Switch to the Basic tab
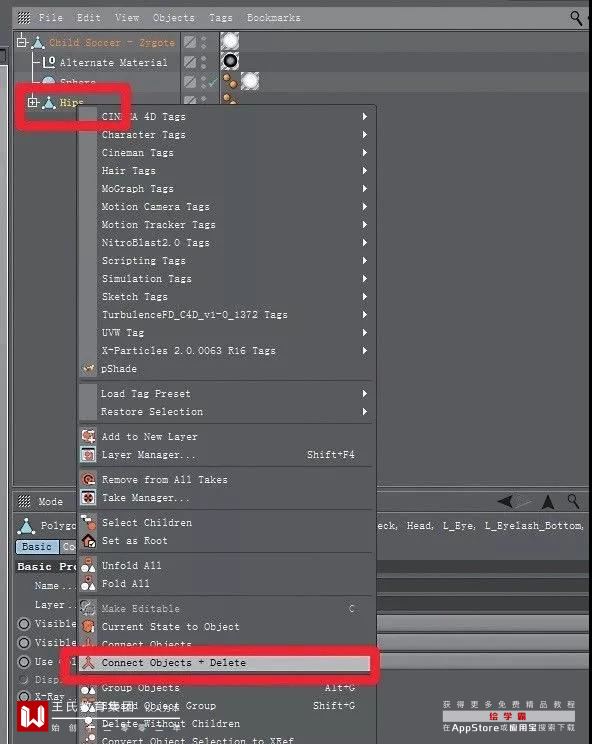Image resolution: width=592 pixels, height=744 pixels. click(x=37, y=547)
